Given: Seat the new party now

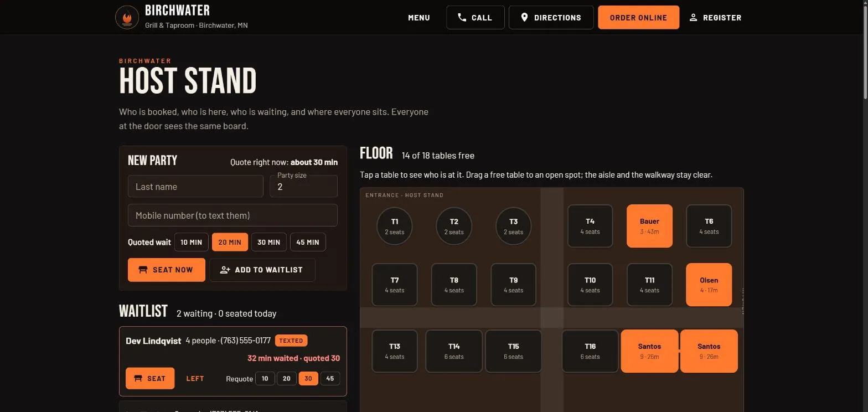Looking at the screenshot, I should (x=167, y=270).
